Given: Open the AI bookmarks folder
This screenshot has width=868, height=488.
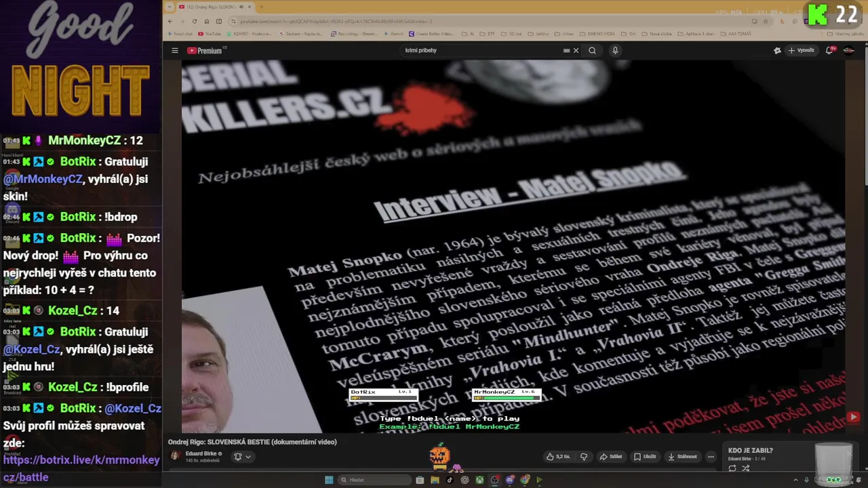Looking at the screenshot, I should 468,34.
